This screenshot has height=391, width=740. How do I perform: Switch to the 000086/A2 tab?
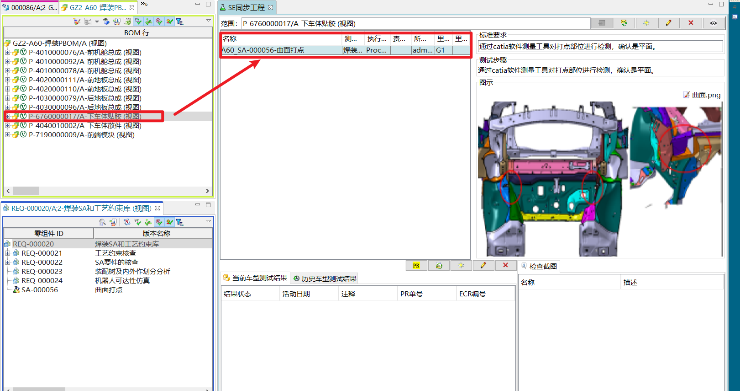click(x=30, y=7)
